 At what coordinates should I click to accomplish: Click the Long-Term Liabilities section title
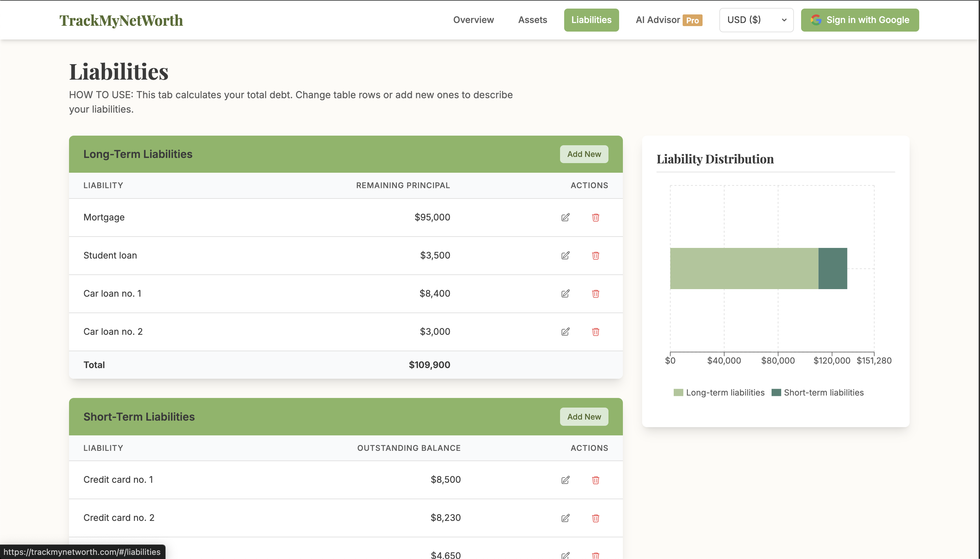pyautogui.click(x=138, y=154)
